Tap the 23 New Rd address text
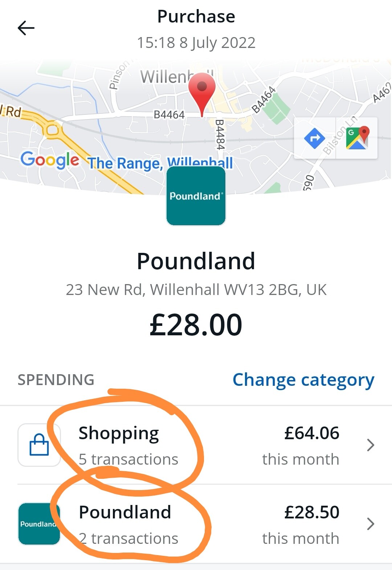392x570 pixels. (196, 290)
